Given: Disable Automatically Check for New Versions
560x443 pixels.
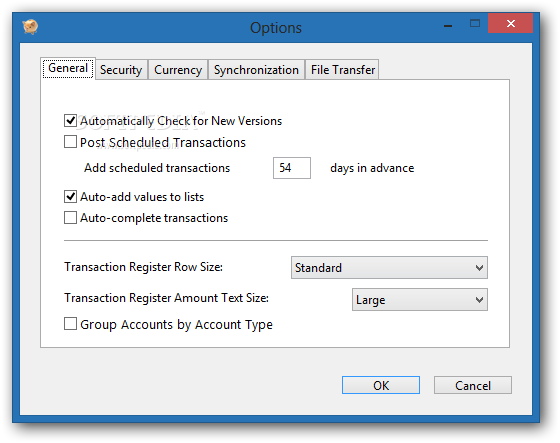Looking at the screenshot, I should pos(70,121).
